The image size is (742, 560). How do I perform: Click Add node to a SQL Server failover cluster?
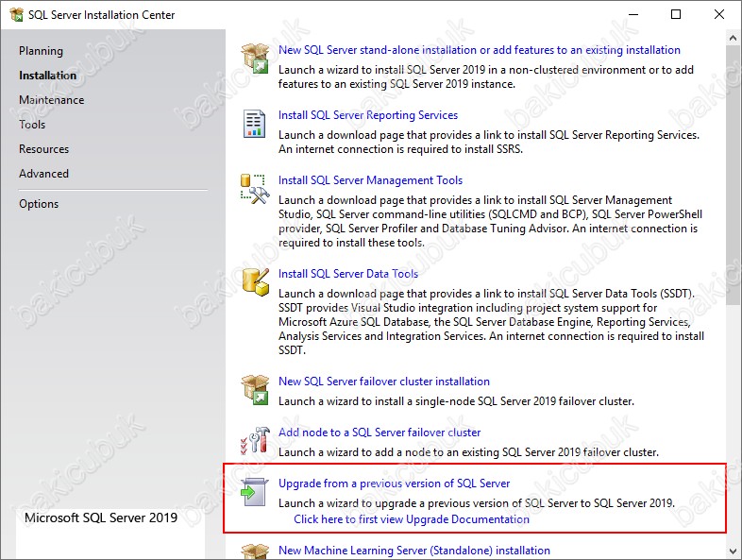[379, 433]
